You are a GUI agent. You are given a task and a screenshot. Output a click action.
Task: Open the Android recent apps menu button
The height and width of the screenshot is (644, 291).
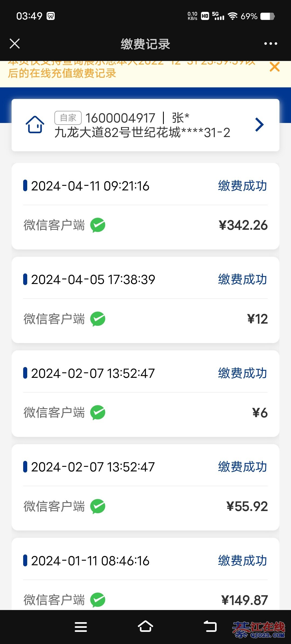tap(81, 627)
